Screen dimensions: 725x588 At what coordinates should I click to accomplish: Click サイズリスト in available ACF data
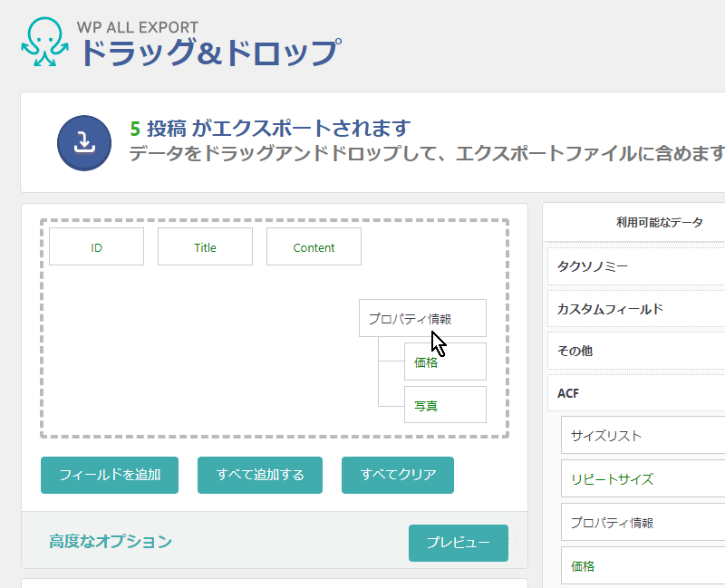[643, 436]
